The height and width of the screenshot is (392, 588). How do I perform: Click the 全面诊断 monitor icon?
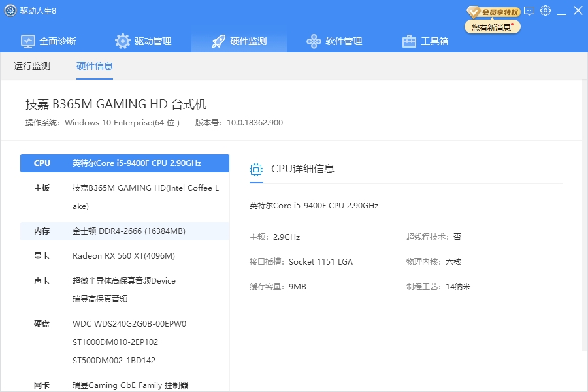pos(28,41)
